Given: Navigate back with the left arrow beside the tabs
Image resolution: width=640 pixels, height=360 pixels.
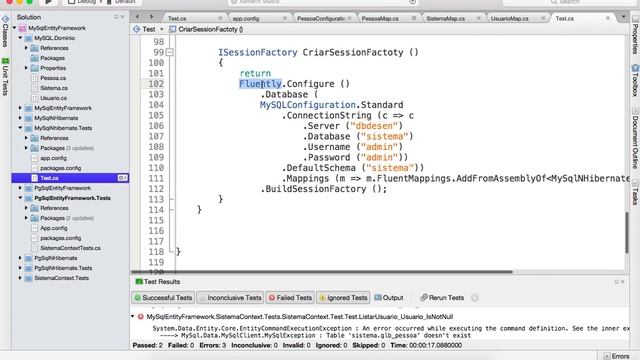Looking at the screenshot, I should point(137,17).
